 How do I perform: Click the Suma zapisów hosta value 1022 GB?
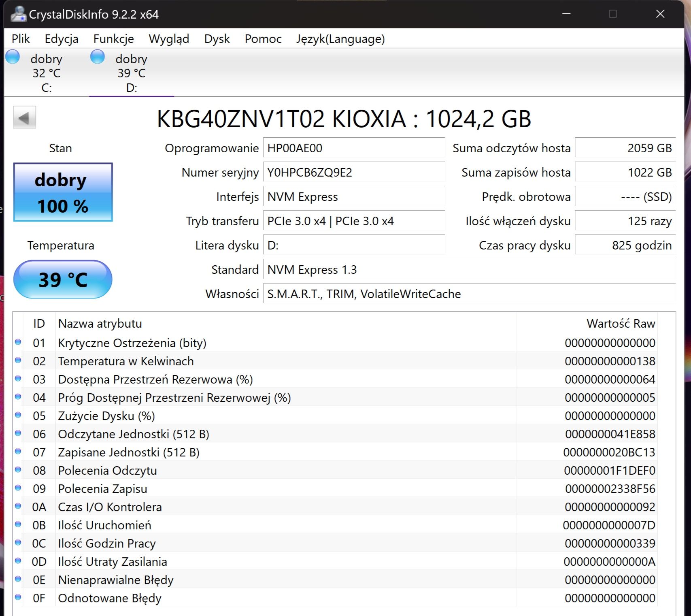point(625,173)
